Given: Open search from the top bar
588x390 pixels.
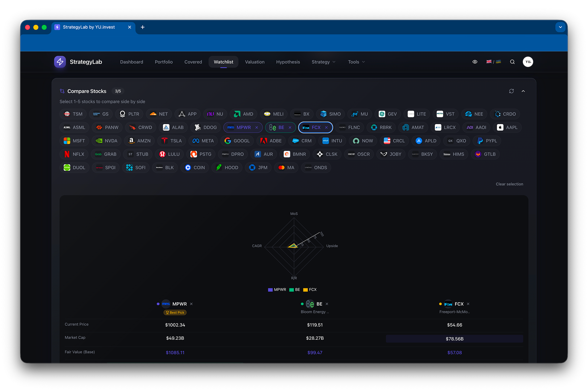Looking at the screenshot, I should [x=512, y=62].
